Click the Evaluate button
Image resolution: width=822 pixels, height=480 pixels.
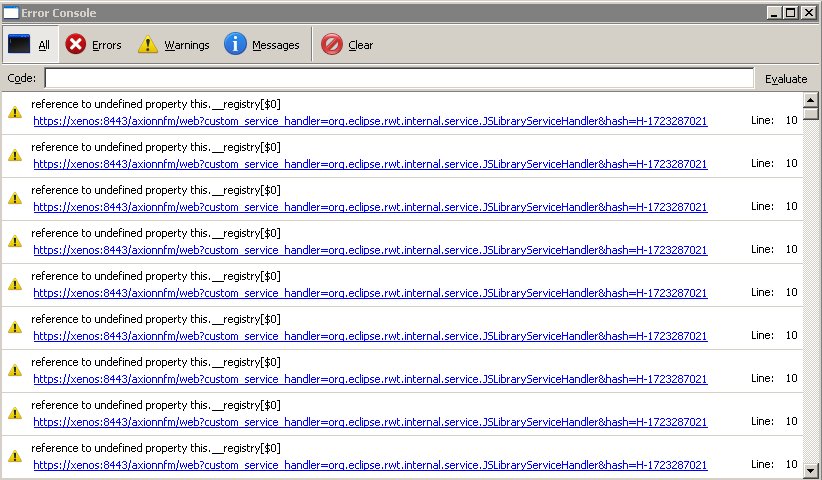click(x=786, y=79)
